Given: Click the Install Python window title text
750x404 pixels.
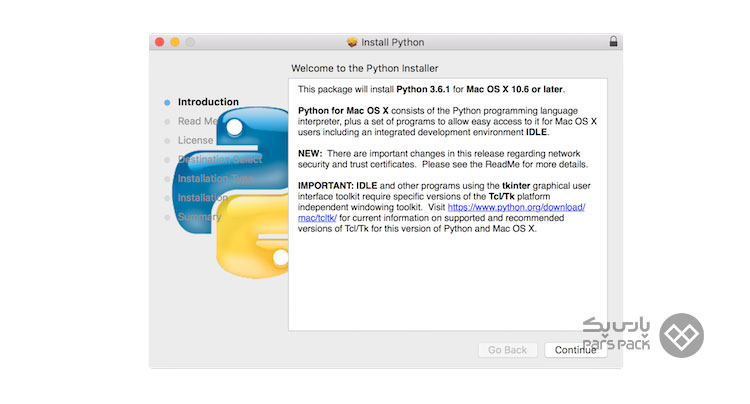Looking at the screenshot, I should pyautogui.click(x=393, y=42).
